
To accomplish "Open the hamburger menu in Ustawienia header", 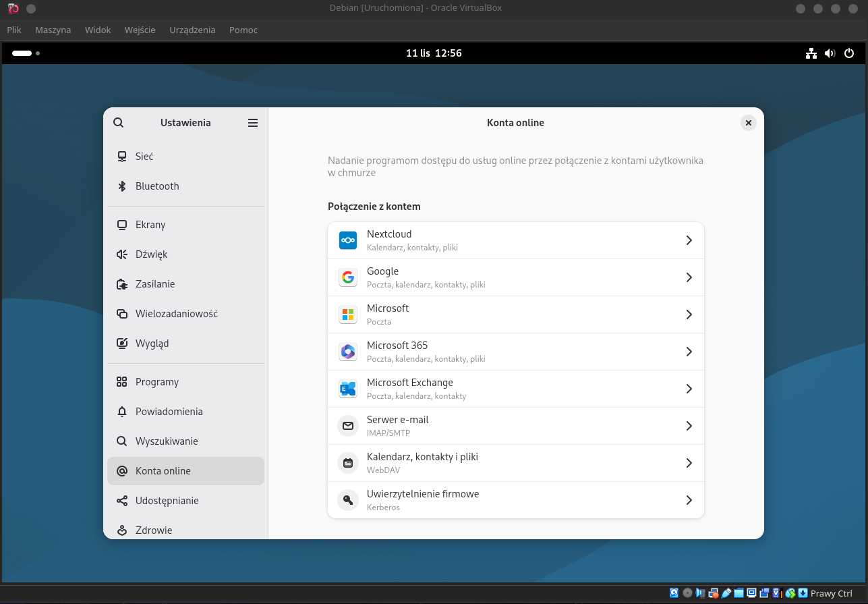I will [253, 123].
